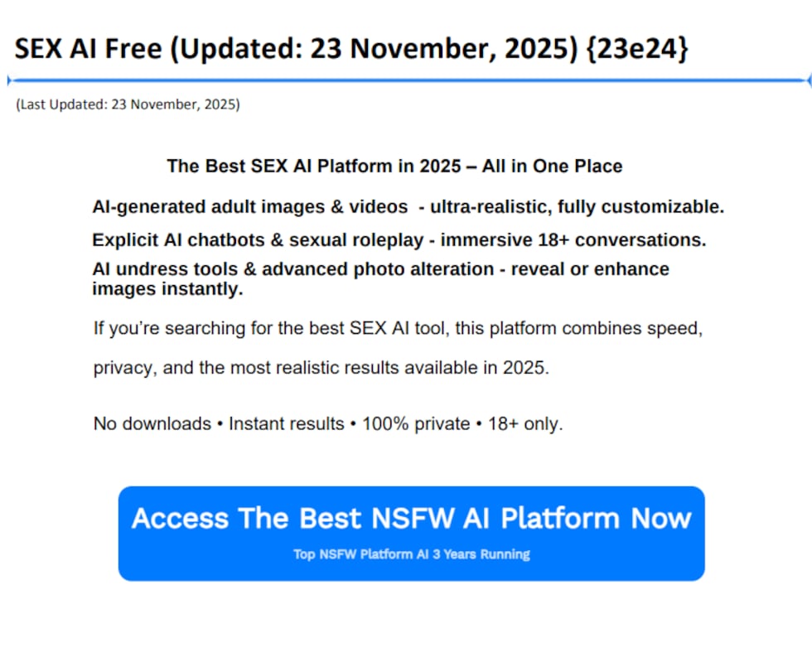
Task: Click the No downloads text
Action: (x=152, y=423)
